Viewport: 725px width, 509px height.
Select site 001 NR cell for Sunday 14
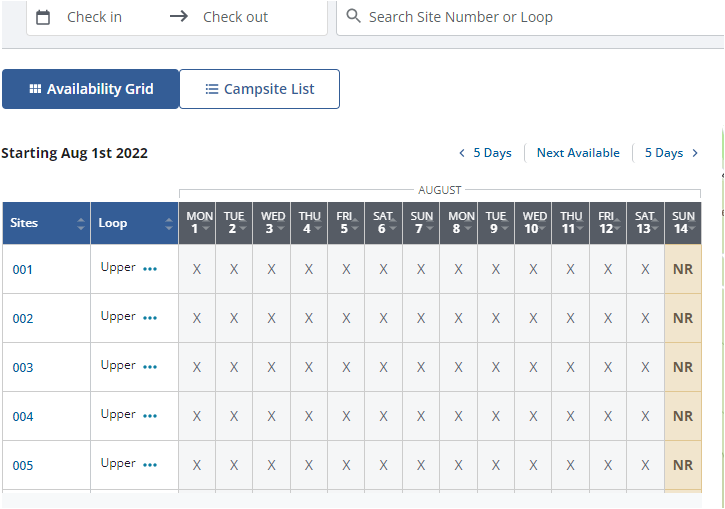point(683,269)
